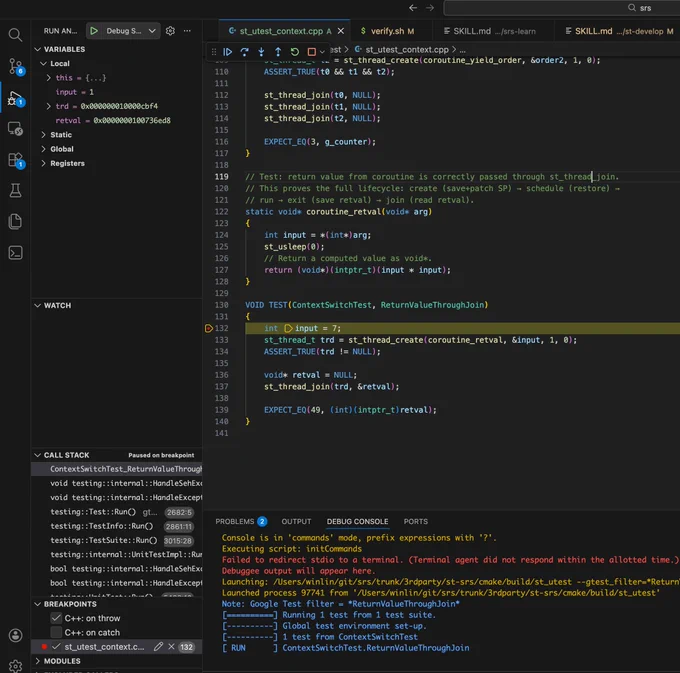Viewport: 680px width, 673px height.
Task: Open launch.json gear icon
Action: pos(170,31)
